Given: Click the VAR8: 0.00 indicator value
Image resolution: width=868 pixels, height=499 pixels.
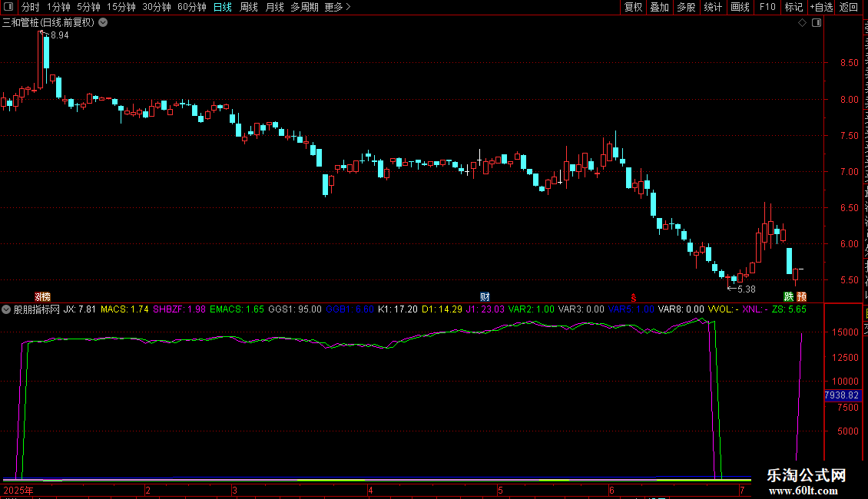Looking at the screenshot, I should tap(681, 309).
